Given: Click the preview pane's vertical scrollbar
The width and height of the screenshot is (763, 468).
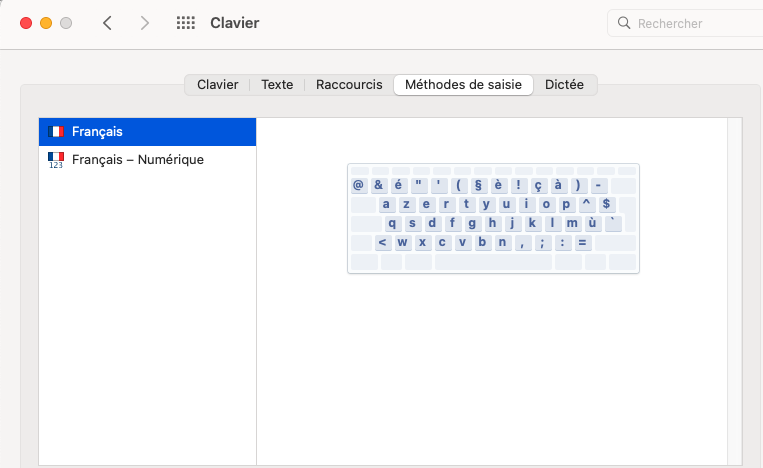Looking at the screenshot, I should click(734, 290).
